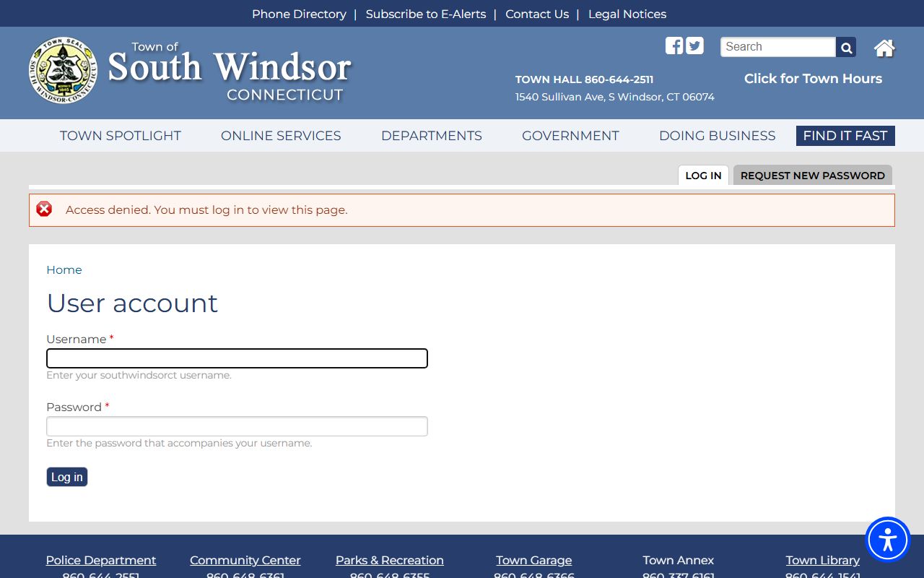This screenshot has width=924, height=578.
Task: Open the Government menu
Action: click(570, 136)
